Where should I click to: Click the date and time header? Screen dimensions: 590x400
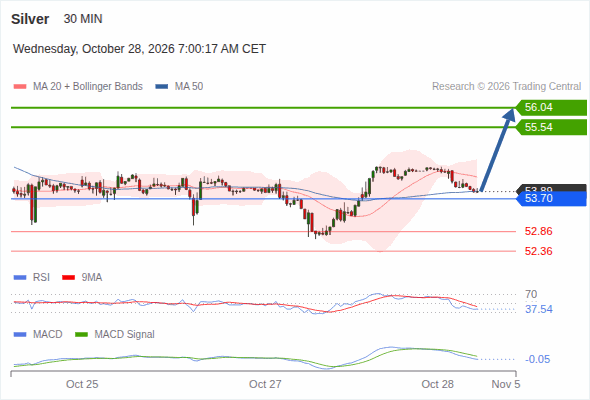(x=139, y=49)
